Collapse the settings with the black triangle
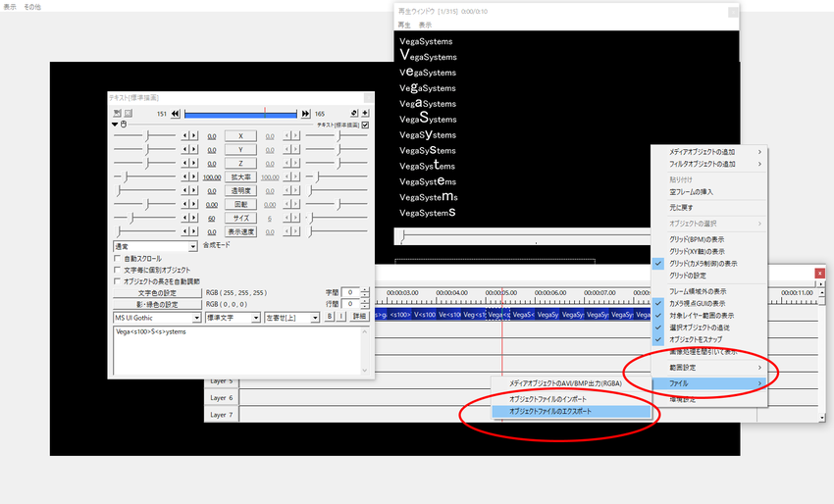 (x=115, y=125)
